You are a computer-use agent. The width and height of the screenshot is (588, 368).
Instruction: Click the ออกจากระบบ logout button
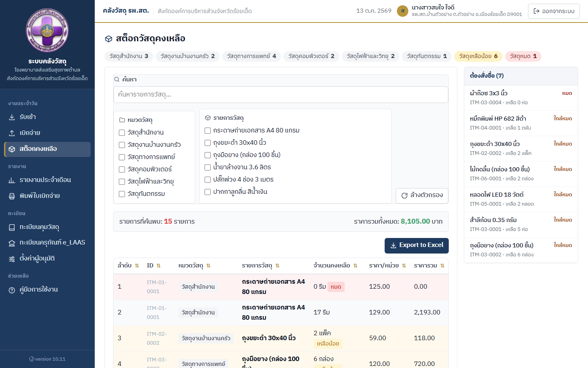[554, 11]
